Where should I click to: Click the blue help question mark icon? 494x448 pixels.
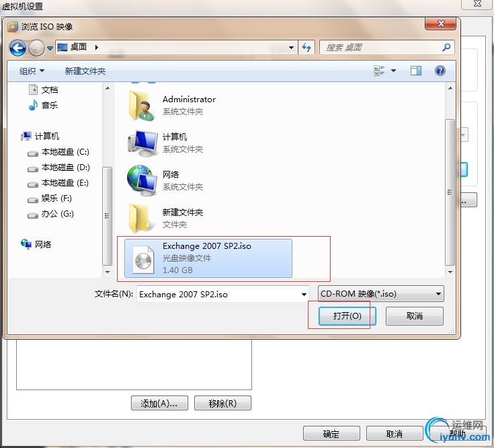click(x=440, y=71)
